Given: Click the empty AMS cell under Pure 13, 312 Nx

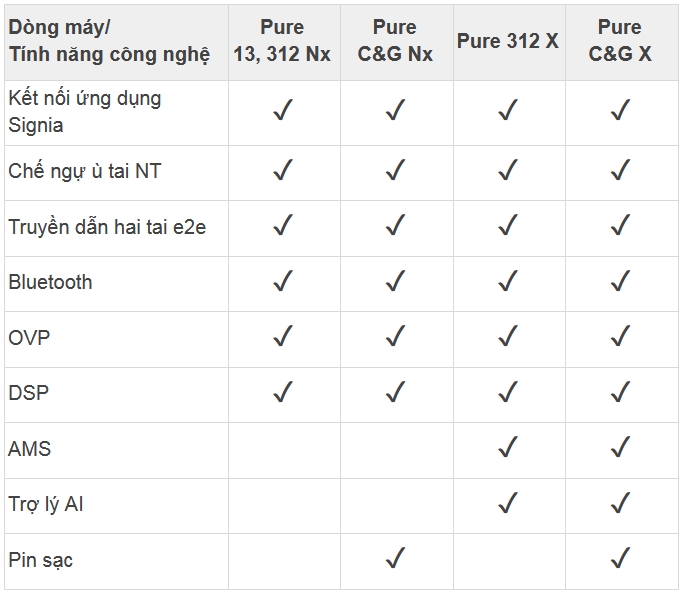Looking at the screenshot, I should pos(282,448).
